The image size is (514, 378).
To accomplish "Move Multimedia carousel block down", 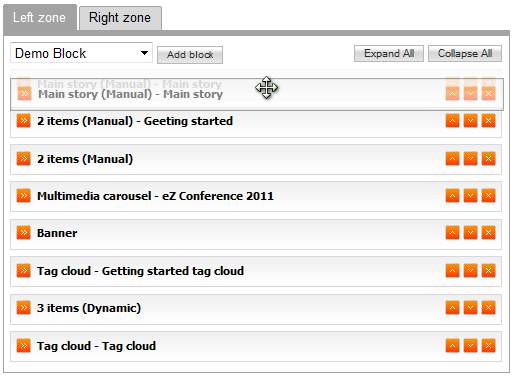I will point(470,196).
